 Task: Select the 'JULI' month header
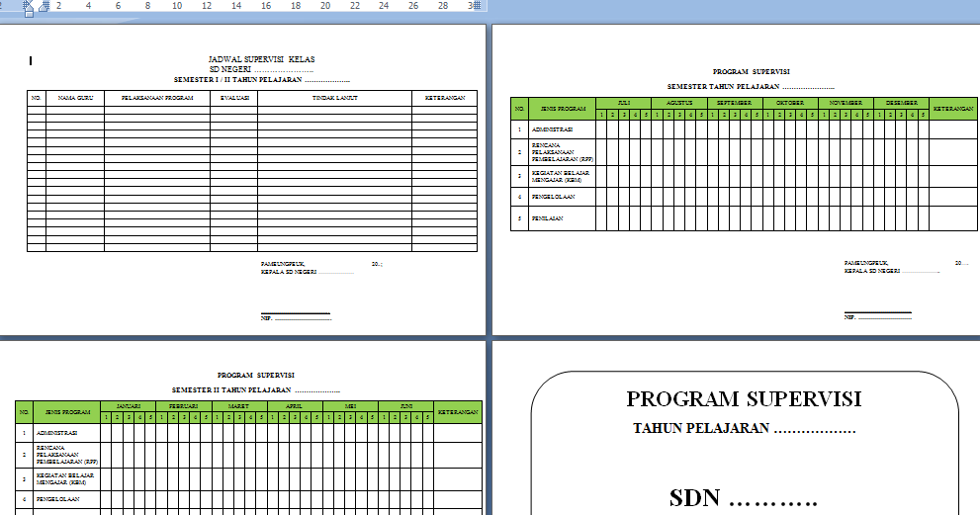pos(623,103)
